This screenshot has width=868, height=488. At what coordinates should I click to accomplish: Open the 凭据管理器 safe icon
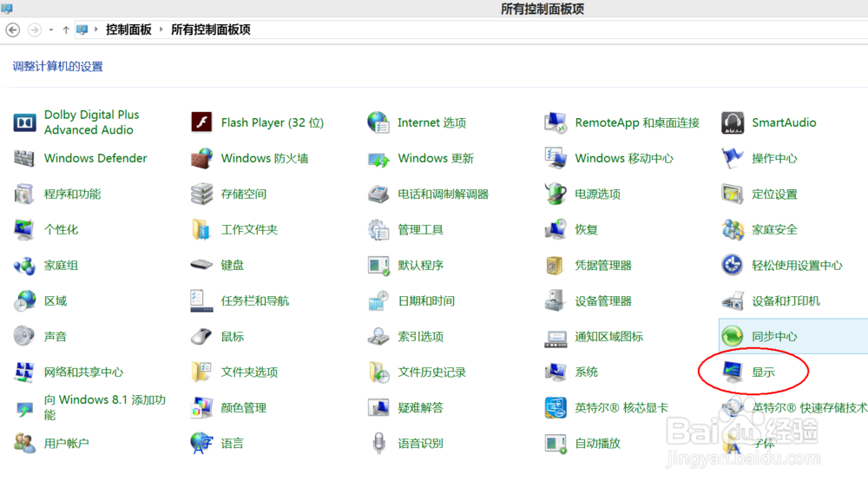(554, 266)
